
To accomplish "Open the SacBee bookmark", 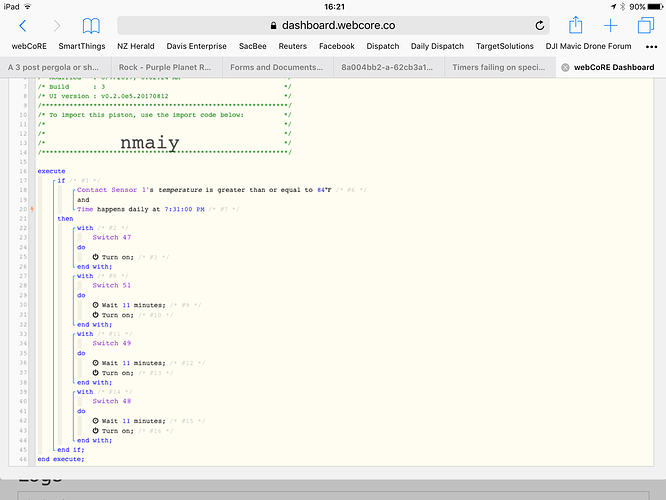I will click(252, 46).
